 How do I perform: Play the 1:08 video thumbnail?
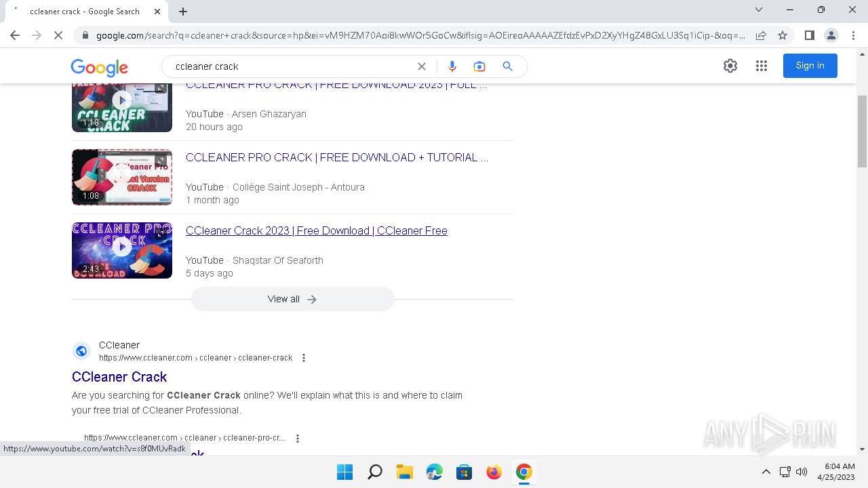122,177
